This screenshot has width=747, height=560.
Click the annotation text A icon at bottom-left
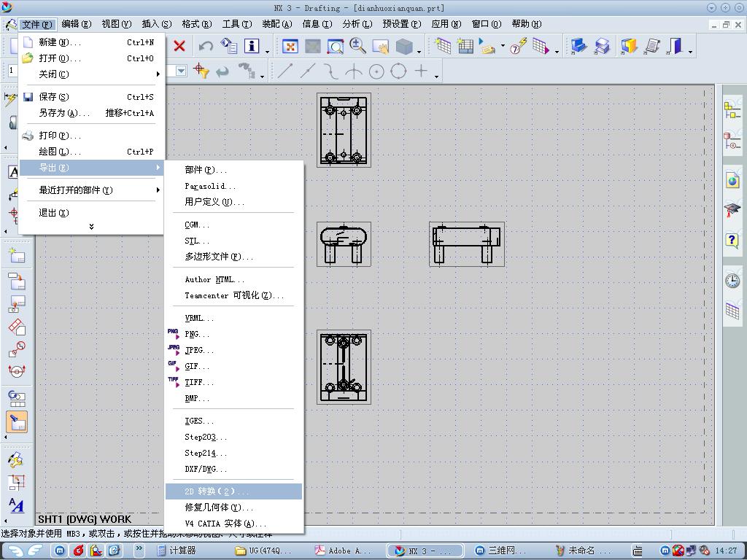[16, 505]
